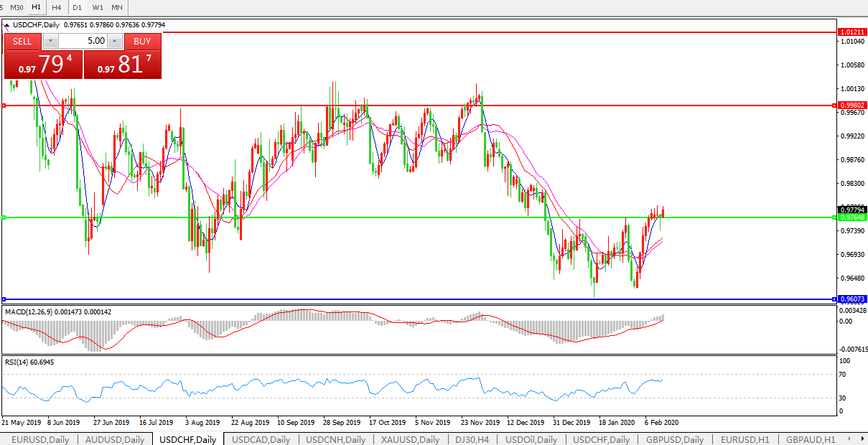This screenshot has width=868, height=445.
Task: Switch to H4 timeframe
Action: pyautogui.click(x=56, y=7)
